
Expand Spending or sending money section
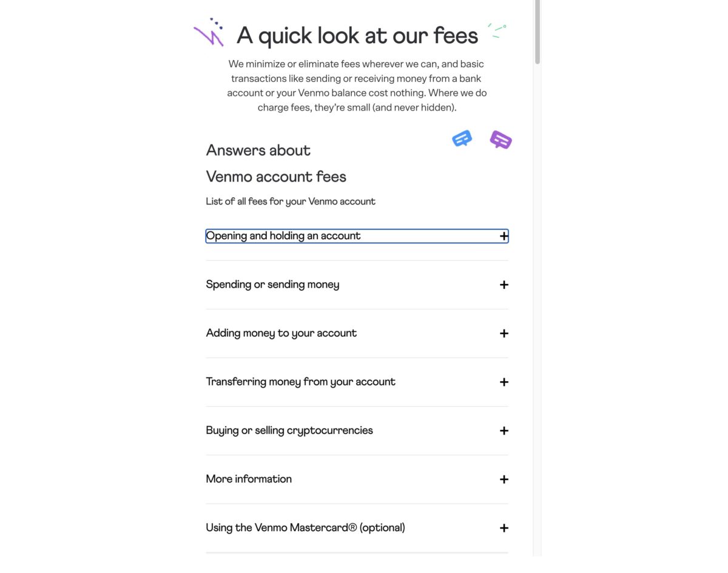click(x=357, y=285)
